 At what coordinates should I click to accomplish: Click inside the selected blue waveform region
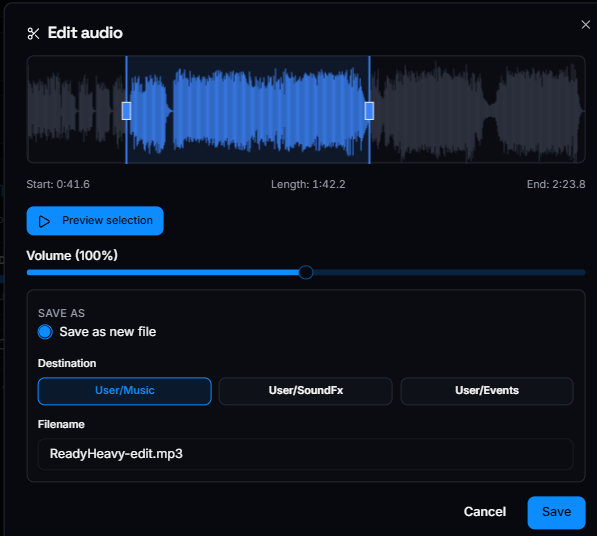coord(247,110)
